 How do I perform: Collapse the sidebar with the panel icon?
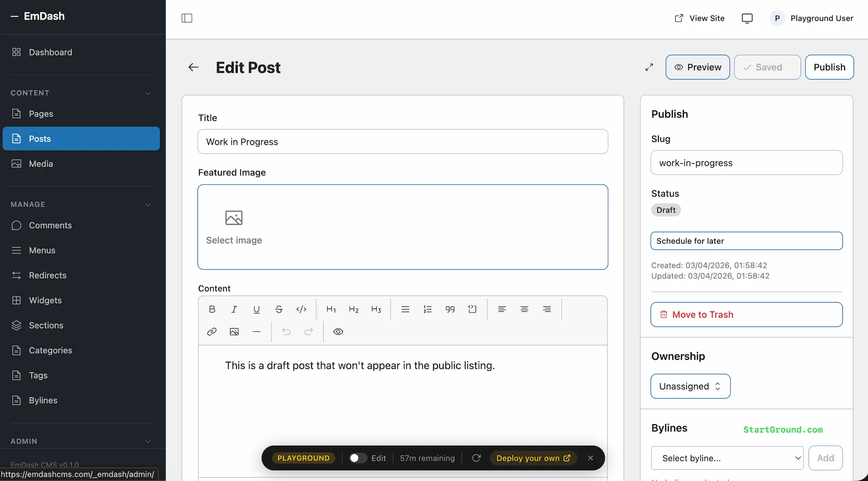(187, 18)
